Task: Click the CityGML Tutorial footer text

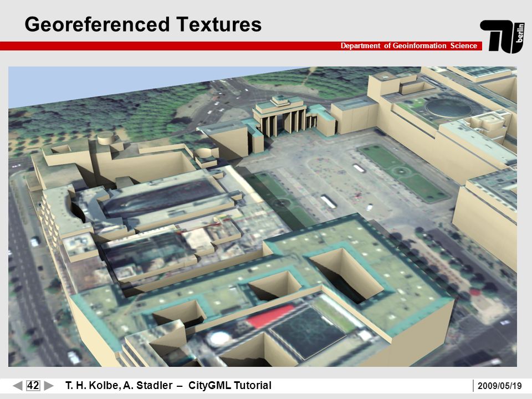Action: 229,386
